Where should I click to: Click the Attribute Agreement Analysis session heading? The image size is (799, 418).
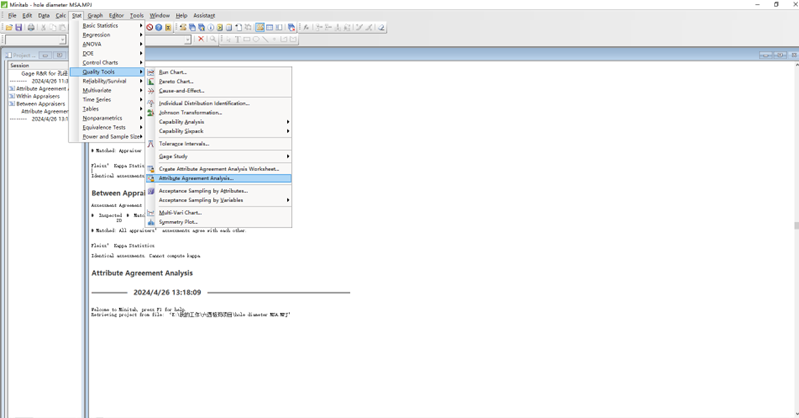coord(142,273)
